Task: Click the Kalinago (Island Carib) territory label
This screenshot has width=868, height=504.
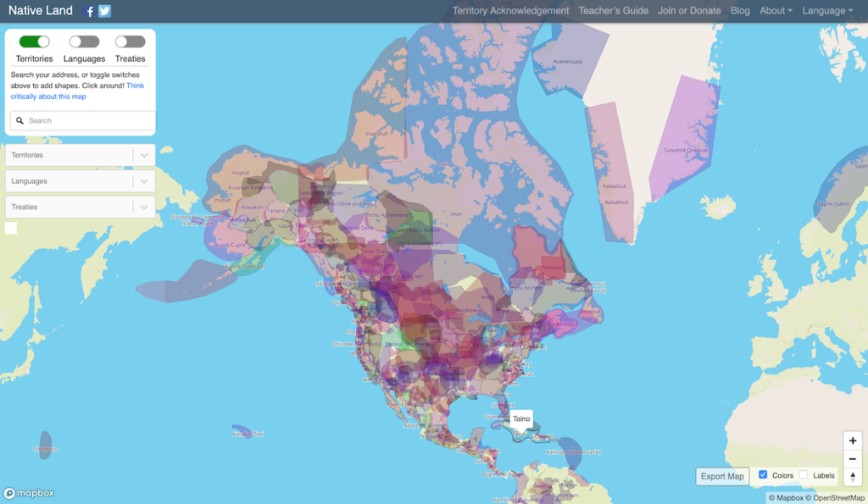Action: tap(574, 452)
